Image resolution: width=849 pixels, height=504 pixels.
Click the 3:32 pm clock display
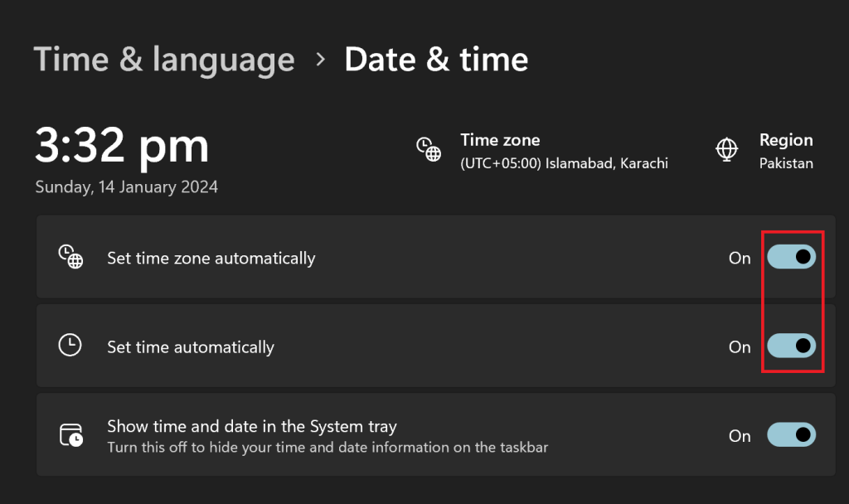tap(122, 147)
